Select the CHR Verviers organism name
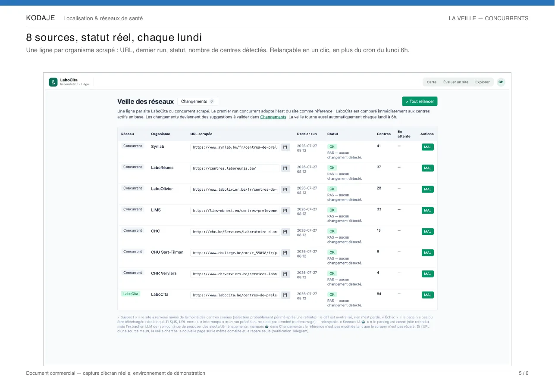Image resolution: width=555 pixels, height=392 pixels. tap(163, 273)
